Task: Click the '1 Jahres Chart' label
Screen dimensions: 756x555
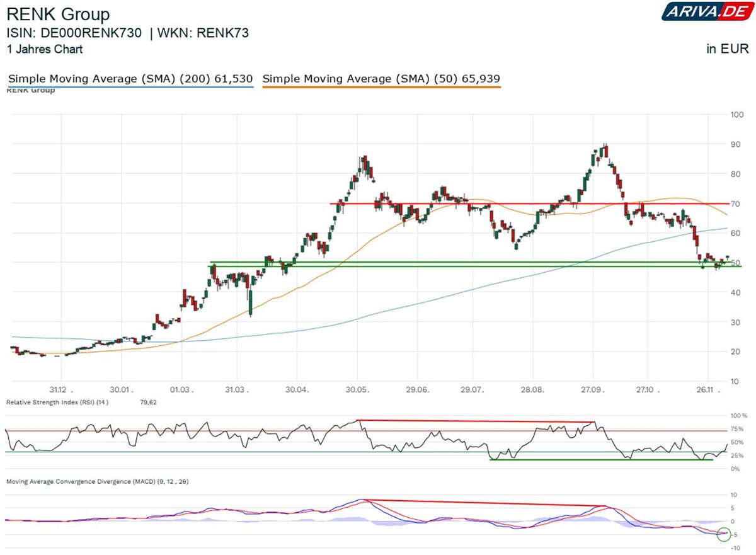Action: (x=44, y=49)
